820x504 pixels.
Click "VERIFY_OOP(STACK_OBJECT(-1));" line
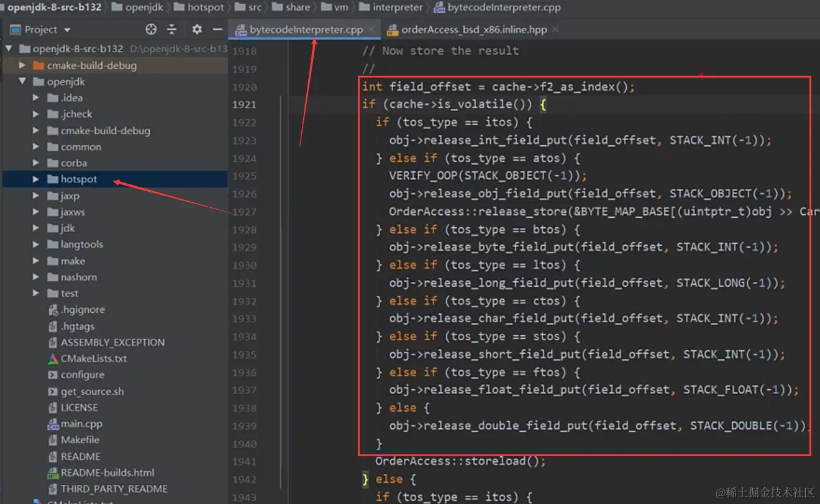[488, 176]
